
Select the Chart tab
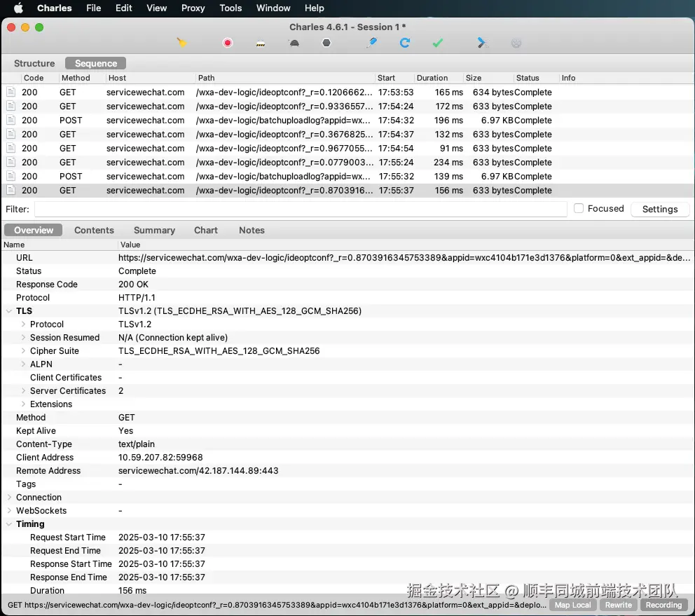(206, 230)
